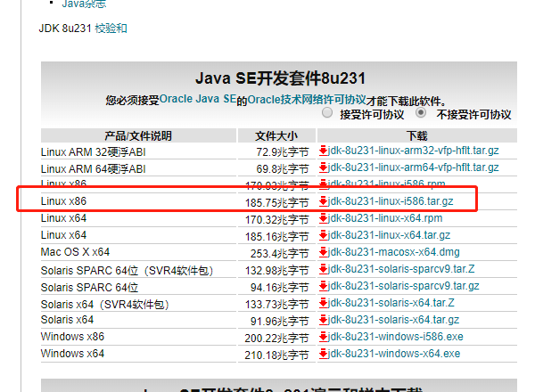Download jdk-8u231-windows-i586.exe
The height and width of the screenshot is (392, 535).
tap(395, 337)
